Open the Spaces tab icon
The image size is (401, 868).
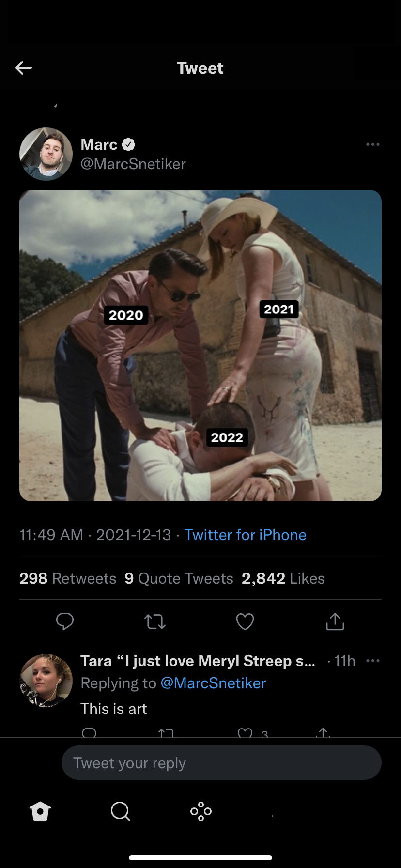click(201, 811)
